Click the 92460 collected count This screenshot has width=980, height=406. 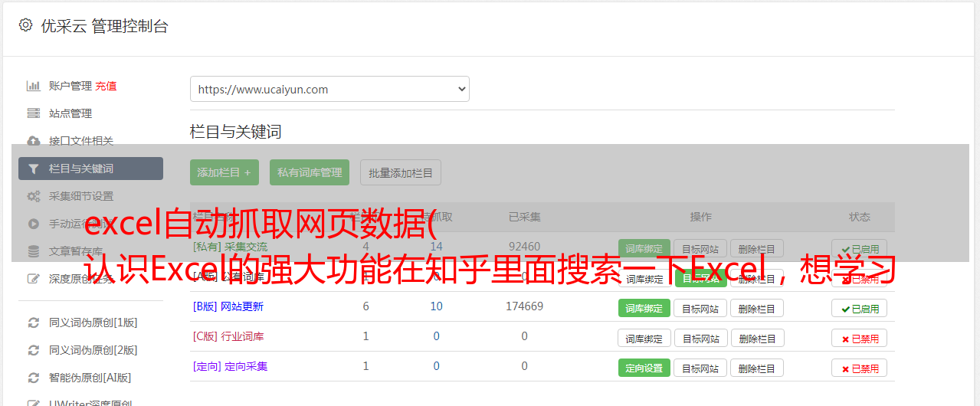coord(525,247)
